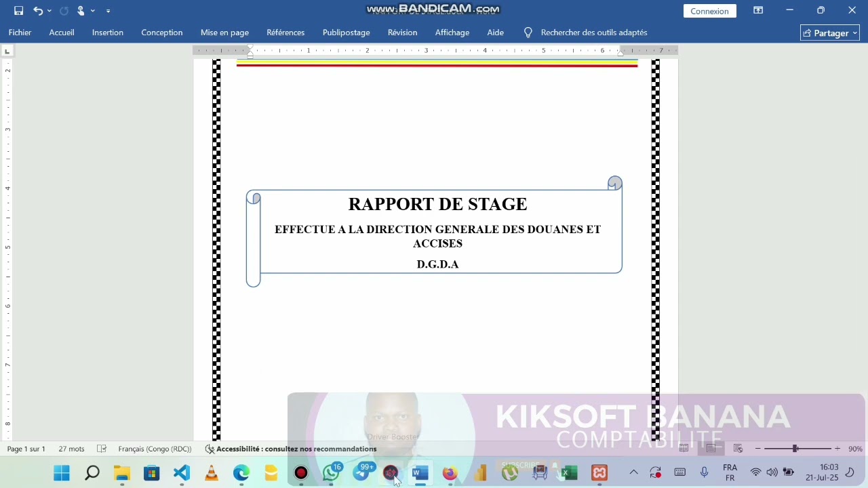Image resolution: width=868 pixels, height=488 pixels.
Task: Open the Révision tab
Action: (403, 33)
